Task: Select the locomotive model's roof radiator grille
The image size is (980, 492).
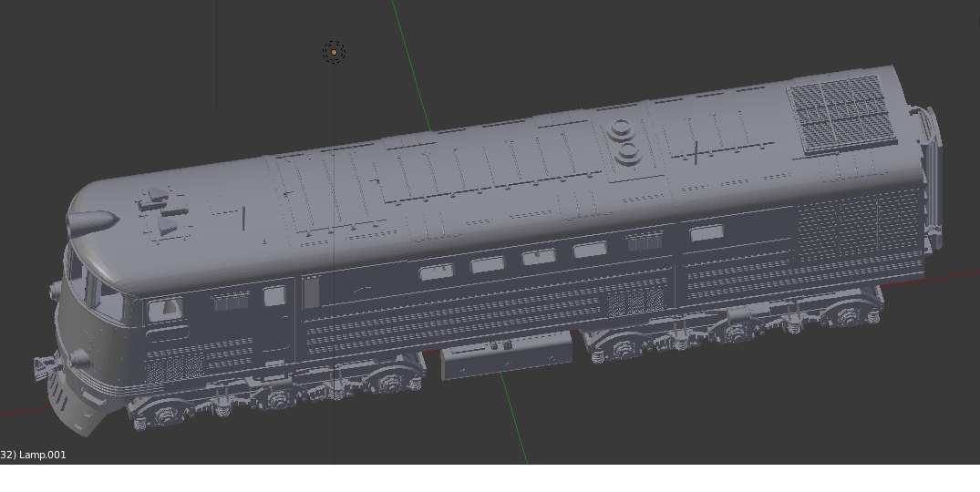Action: point(841,114)
